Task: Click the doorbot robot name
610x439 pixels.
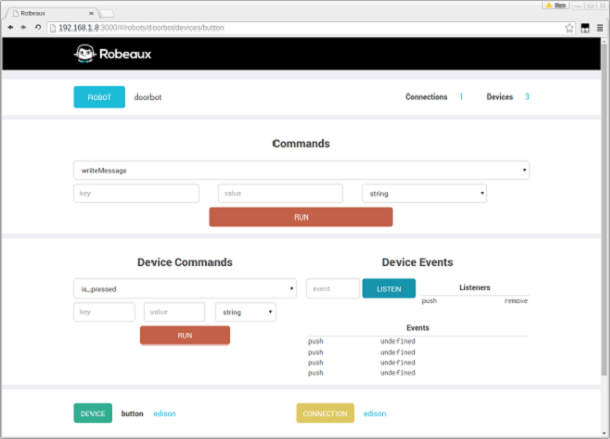Action: click(x=148, y=97)
